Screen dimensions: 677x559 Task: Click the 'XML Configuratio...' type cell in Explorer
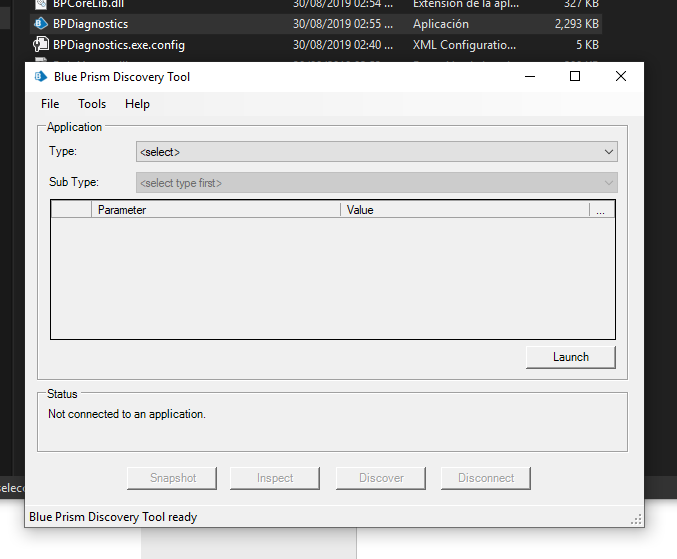coord(464,45)
